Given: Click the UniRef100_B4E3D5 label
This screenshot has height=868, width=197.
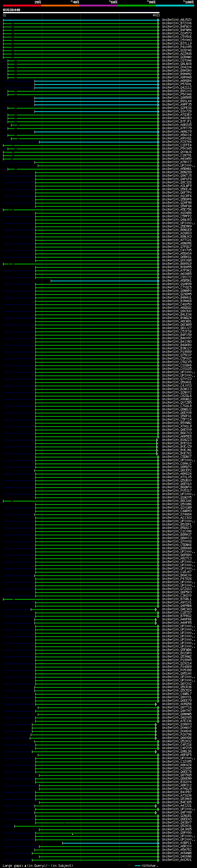Looking at the screenshot, I should 177,802.
